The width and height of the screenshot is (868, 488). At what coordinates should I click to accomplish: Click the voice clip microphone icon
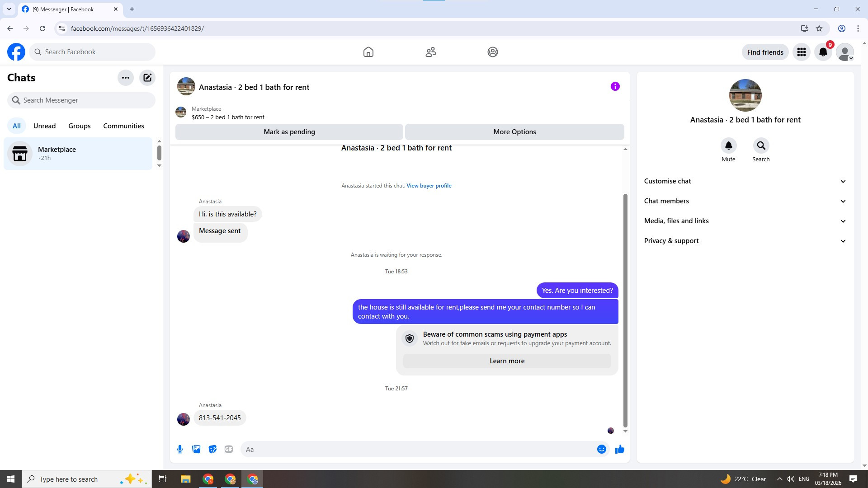180,449
